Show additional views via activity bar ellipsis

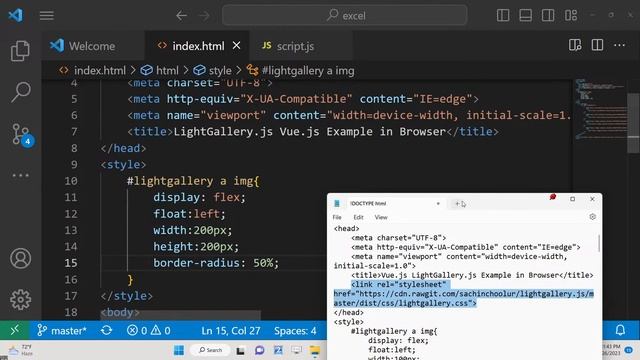click(20, 176)
